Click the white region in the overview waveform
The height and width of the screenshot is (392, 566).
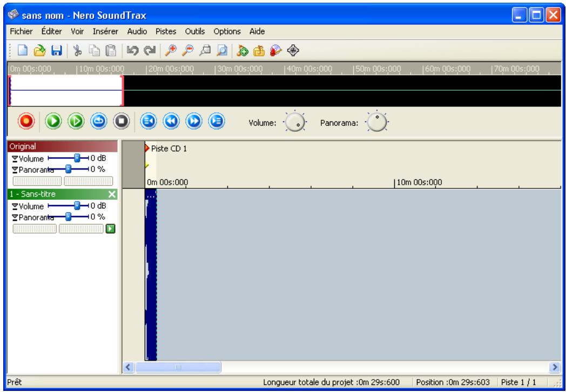click(66, 90)
